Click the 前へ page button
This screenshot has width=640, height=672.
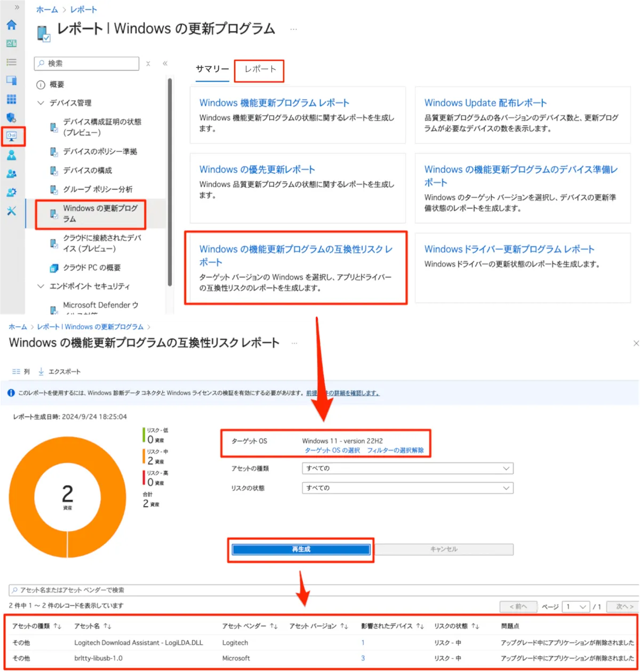[x=518, y=607]
